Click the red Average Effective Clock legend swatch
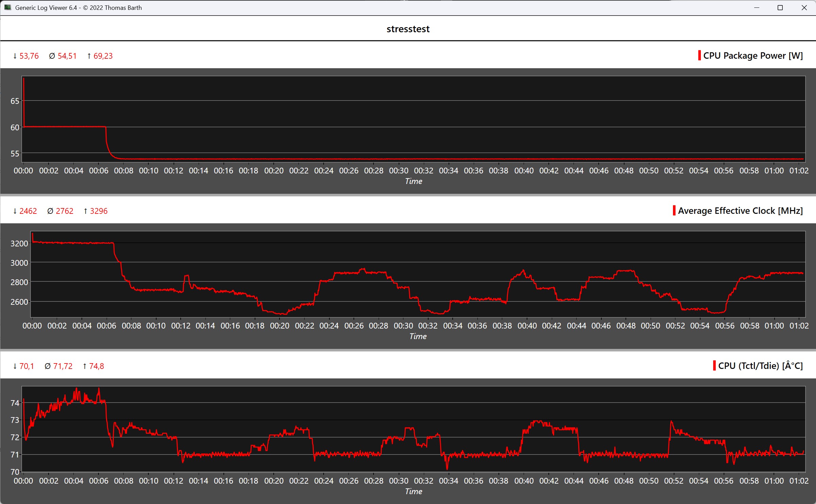816x504 pixels. (x=674, y=211)
